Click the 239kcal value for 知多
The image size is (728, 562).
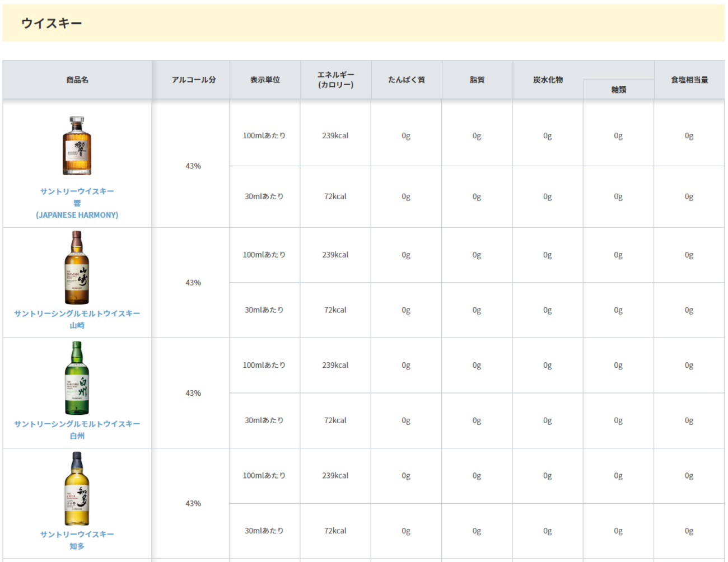pyautogui.click(x=335, y=476)
